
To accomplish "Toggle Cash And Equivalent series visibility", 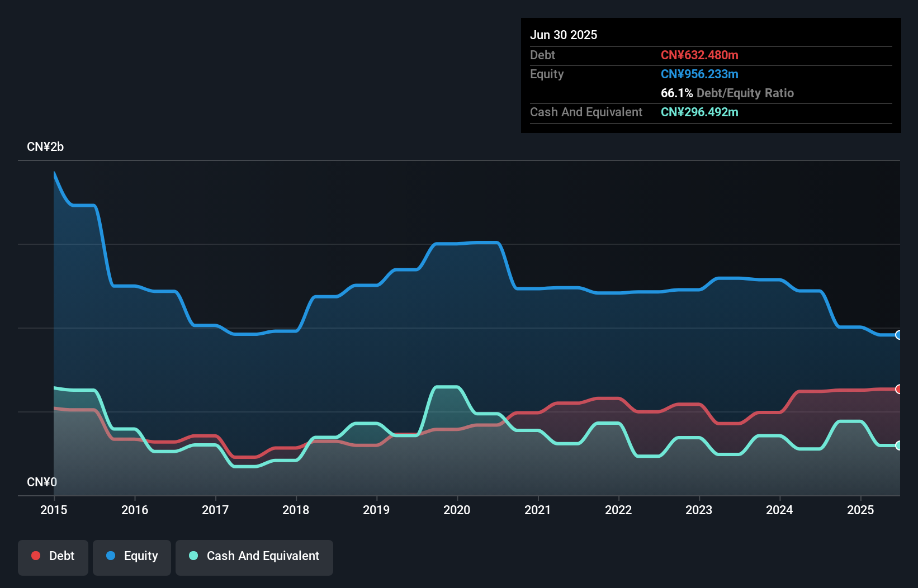I will (254, 557).
